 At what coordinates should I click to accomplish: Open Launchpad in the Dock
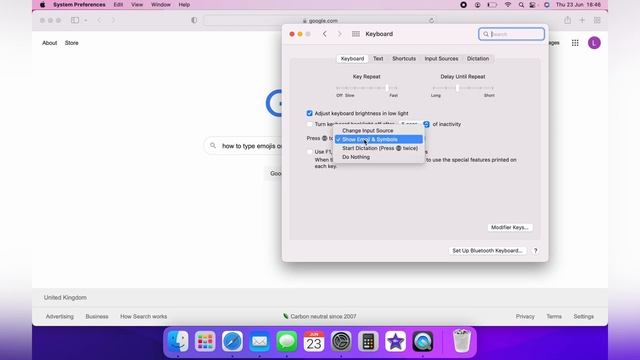205,341
